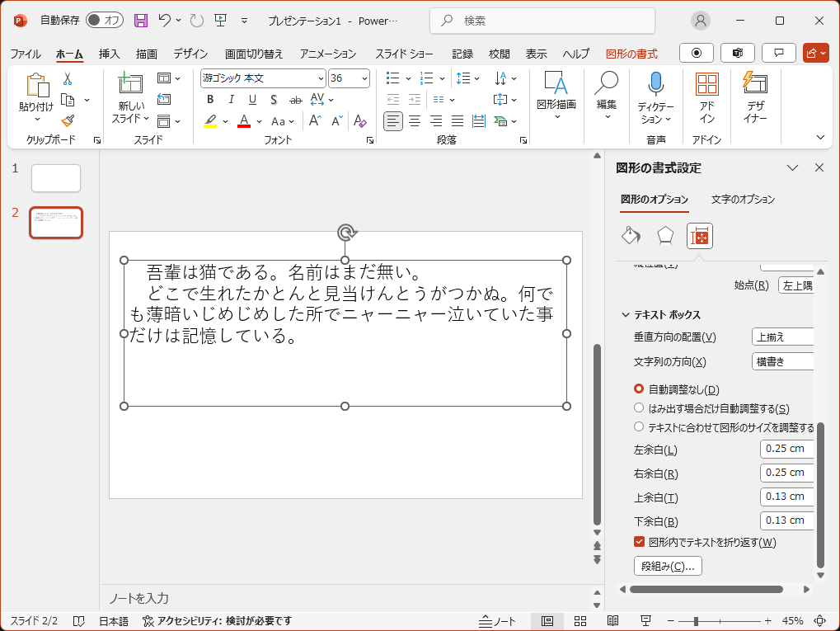Open the Fill & Line paint bucket icon
Screen dimensions: 840x631
pos(631,237)
